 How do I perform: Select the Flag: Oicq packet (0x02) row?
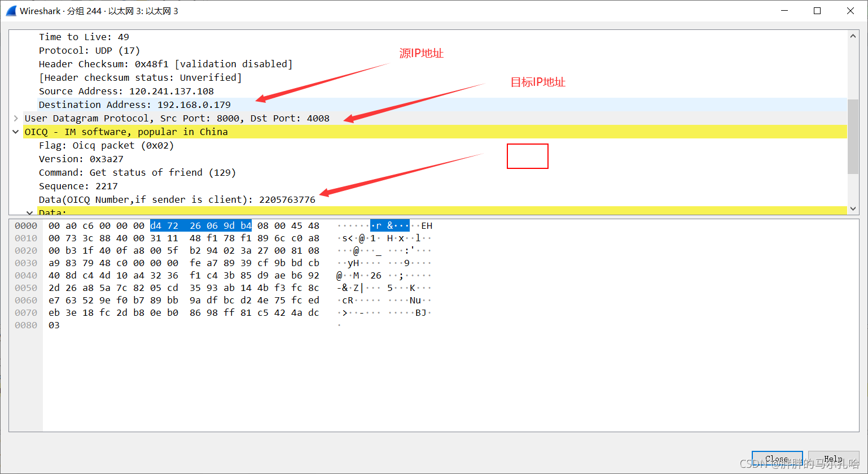pos(106,145)
